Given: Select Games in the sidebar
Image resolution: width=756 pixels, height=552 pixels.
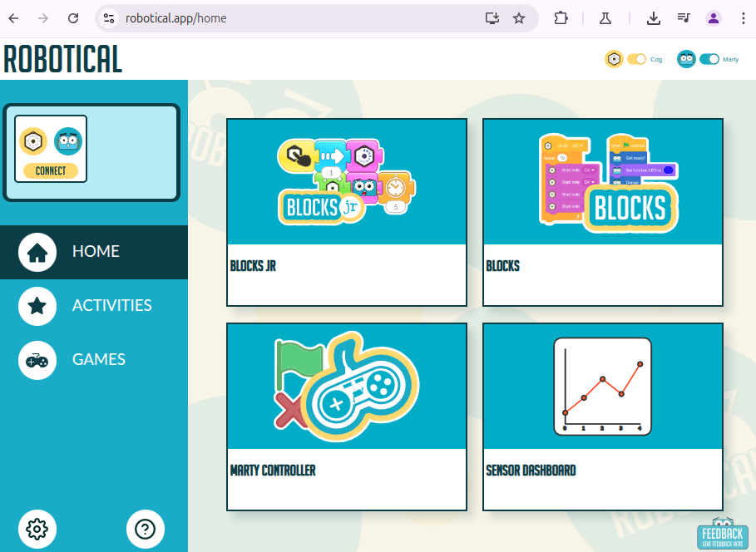Looking at the screenshot, I should (98, 360).
